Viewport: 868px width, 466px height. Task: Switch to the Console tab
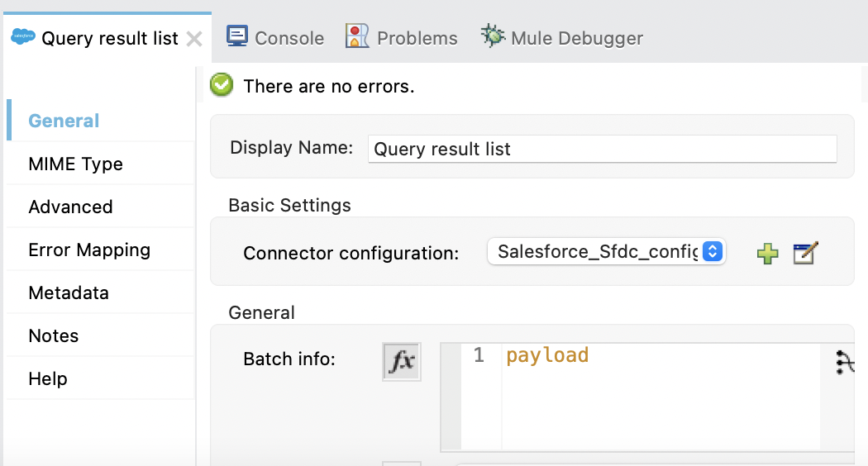[289, 38]
